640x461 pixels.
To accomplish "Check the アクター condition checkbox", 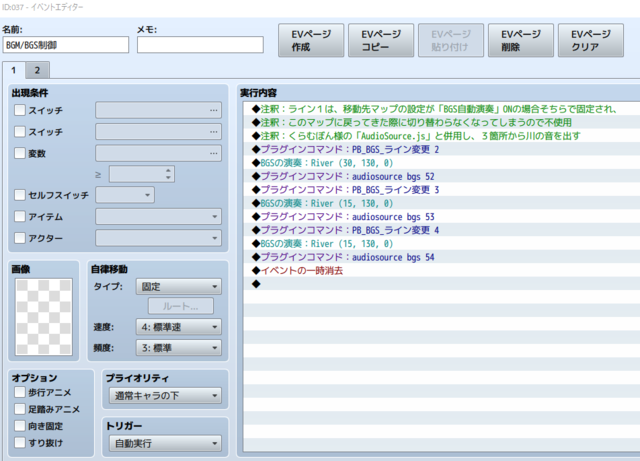I will point(20,238).
